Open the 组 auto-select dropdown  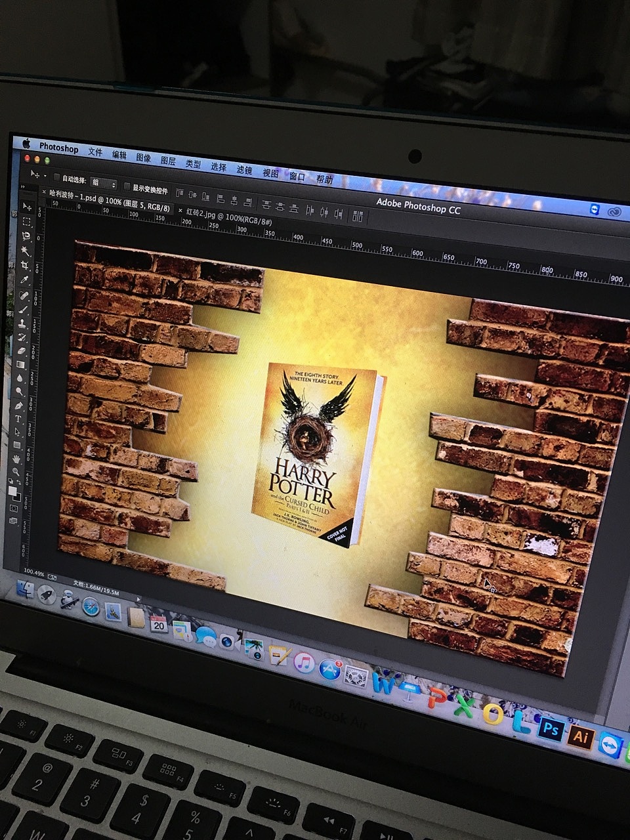point(104,183)
